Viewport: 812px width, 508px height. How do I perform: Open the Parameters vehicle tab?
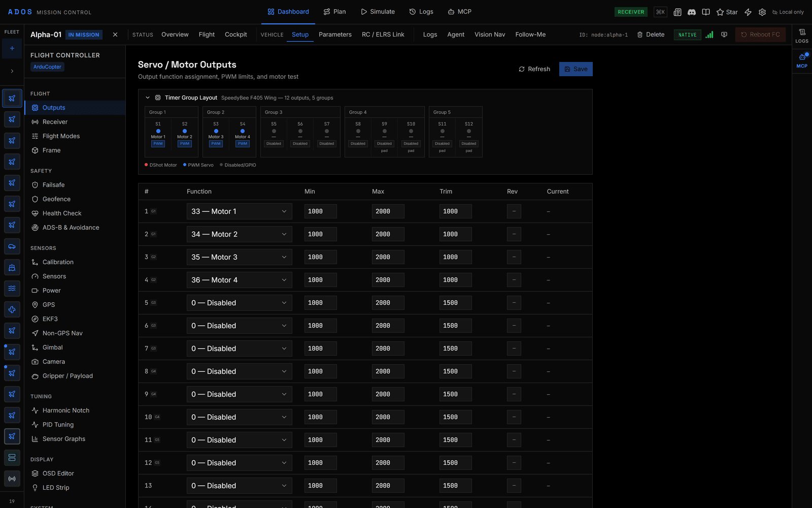tap(335, 35)
